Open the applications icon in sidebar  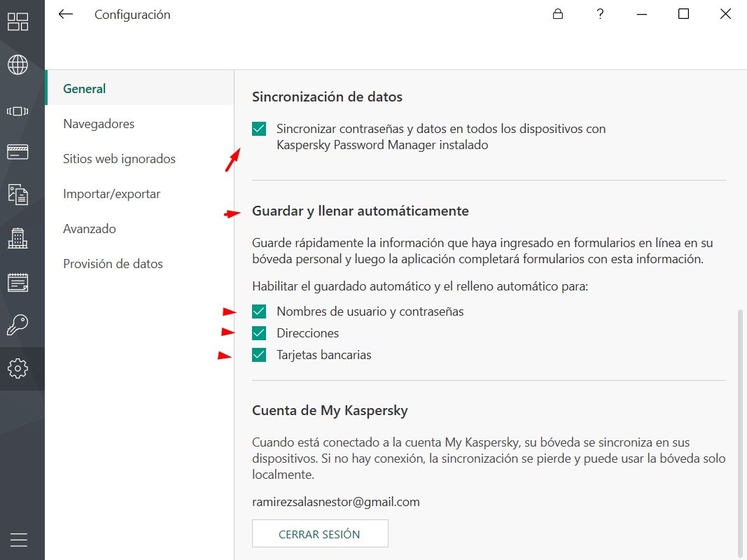tap(18, 111)
